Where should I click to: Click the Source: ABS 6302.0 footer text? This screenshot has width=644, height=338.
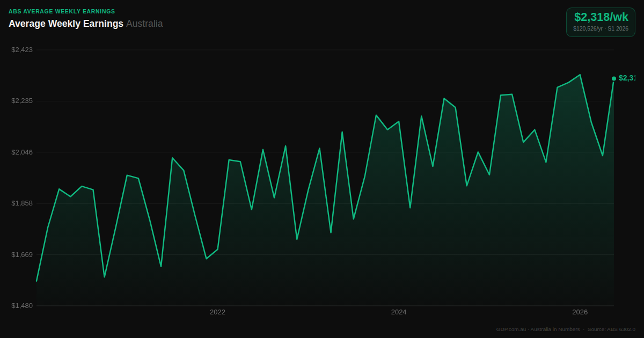[x=611, y=329]
